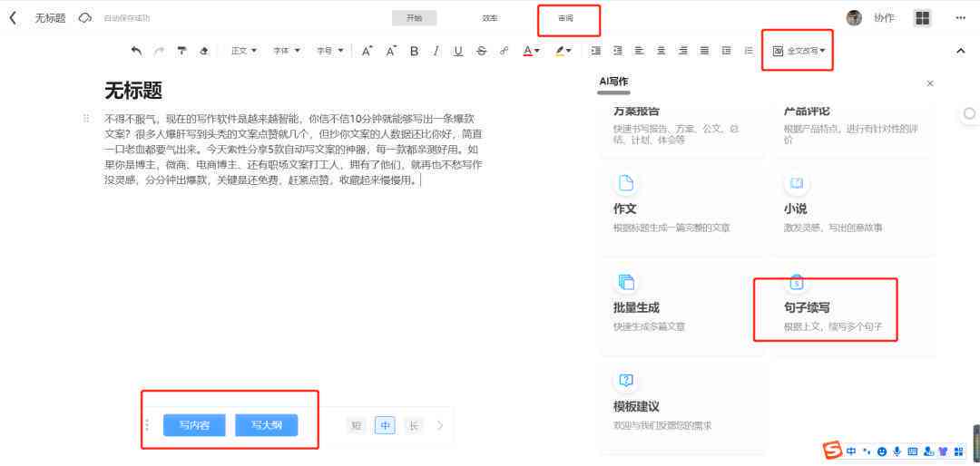Viewport: 980px width, 466px height.
Task: Clear formatting with the eraser icon
Action: click(x=204, y=51)
